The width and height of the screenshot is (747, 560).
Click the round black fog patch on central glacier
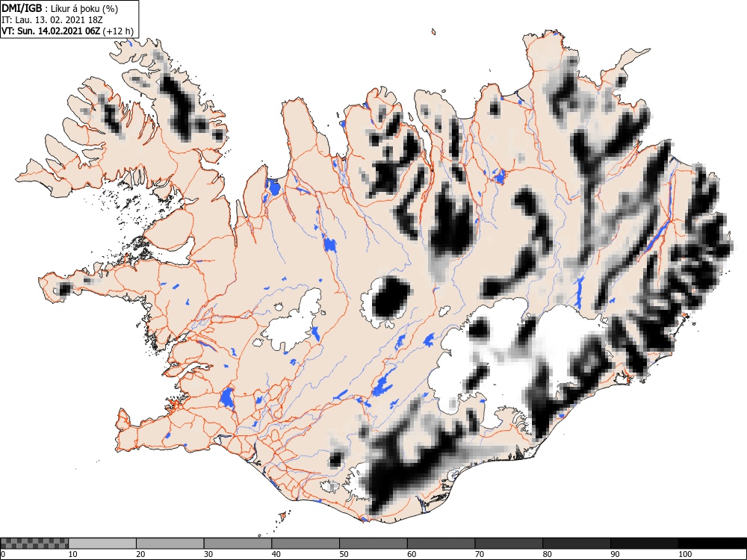pyautogui.click(x=391, y=298)
